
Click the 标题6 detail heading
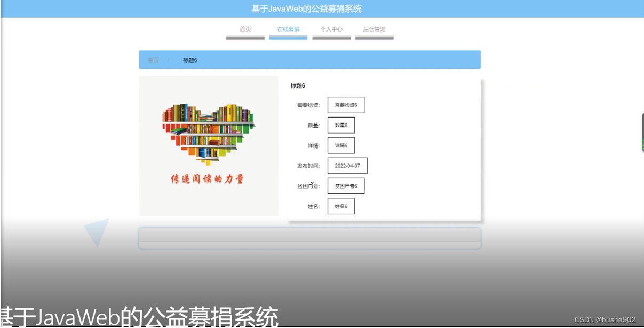(297, 85)
